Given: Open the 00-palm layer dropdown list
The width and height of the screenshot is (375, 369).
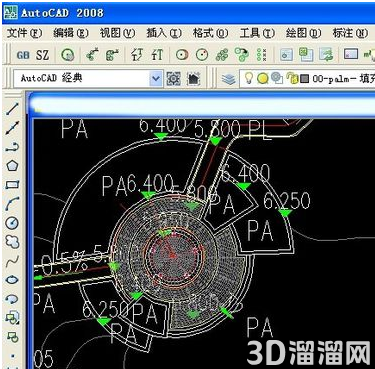Looking at the screenshot, I should 307,79.
